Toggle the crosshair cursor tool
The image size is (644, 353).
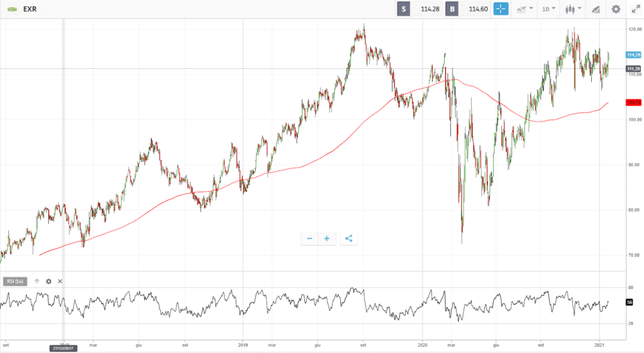coord(501,9)
